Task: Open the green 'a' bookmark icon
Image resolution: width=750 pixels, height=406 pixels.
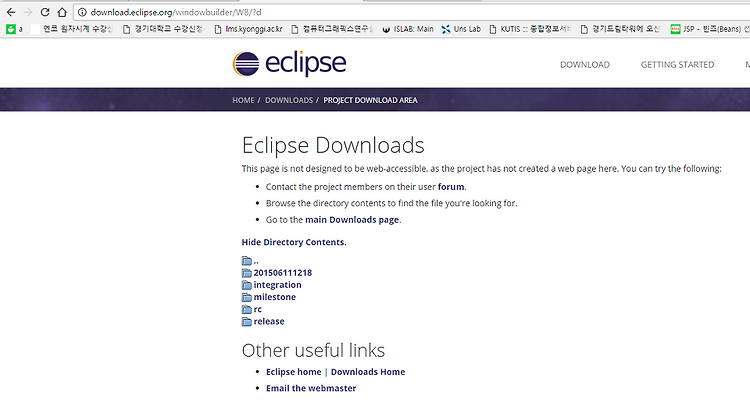Action: (11, 29)
